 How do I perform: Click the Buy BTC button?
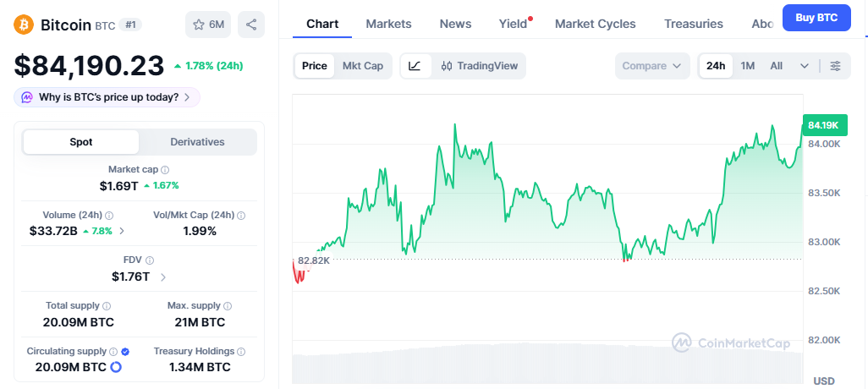coord(816,17)
